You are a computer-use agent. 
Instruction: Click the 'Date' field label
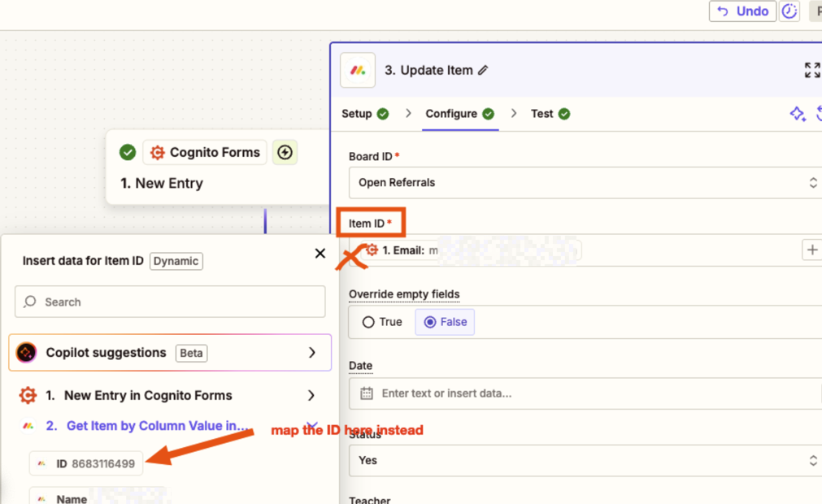pos(361,366)
